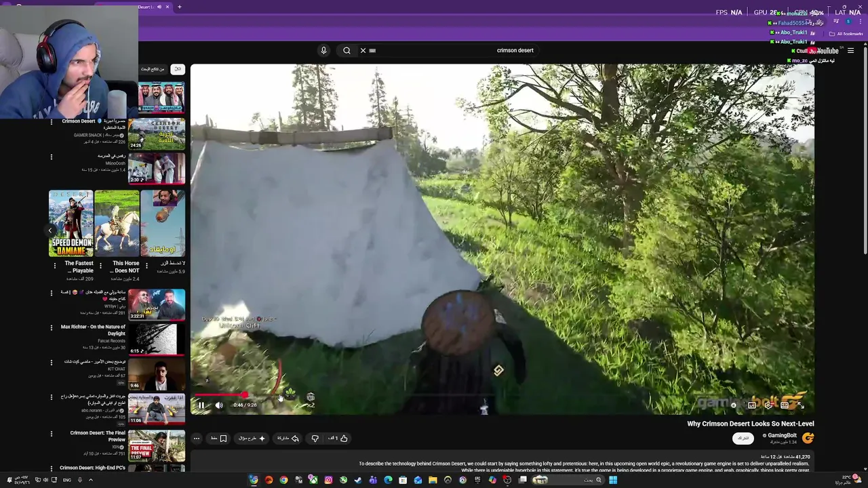Open the Crimson Desert GAMER SNACK 24:26 thumbnail
Viewport: 868px width, 488px height.
(157, 134)
